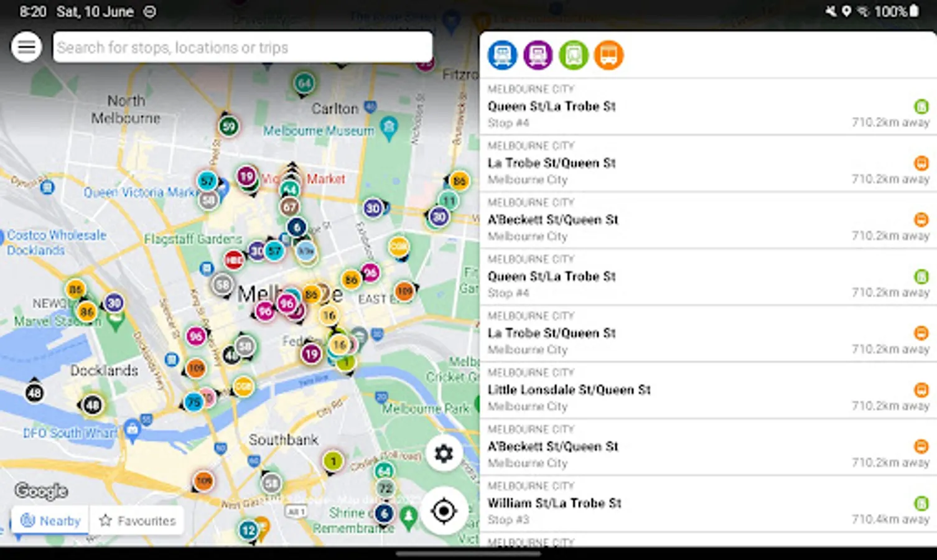Select the grey route 72 marker

(386, 488)
